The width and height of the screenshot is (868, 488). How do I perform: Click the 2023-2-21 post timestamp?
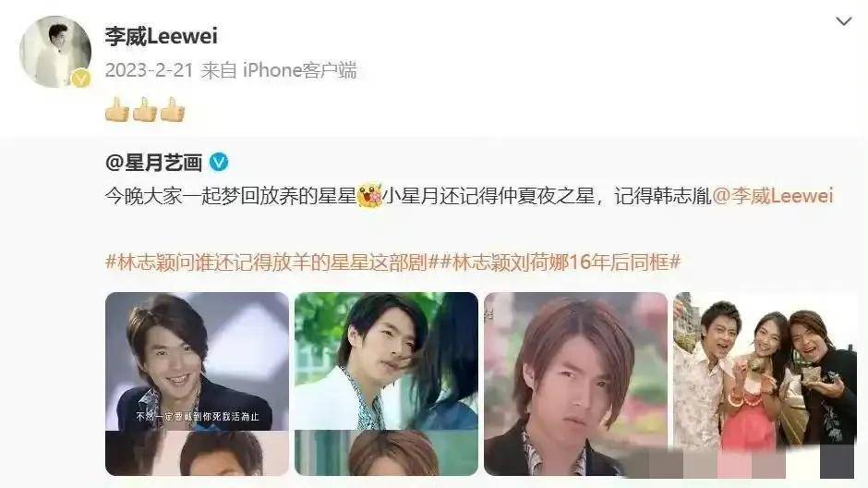click(149, 70)
